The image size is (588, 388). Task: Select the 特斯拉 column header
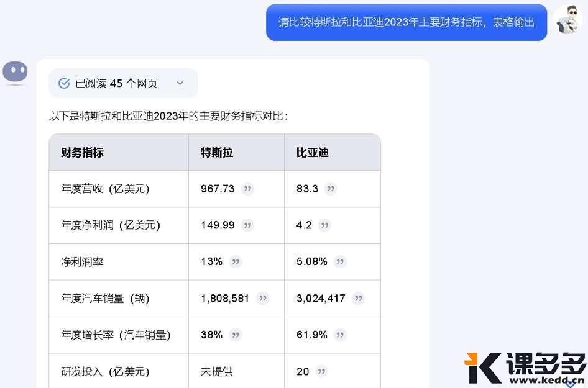point(217,153)
